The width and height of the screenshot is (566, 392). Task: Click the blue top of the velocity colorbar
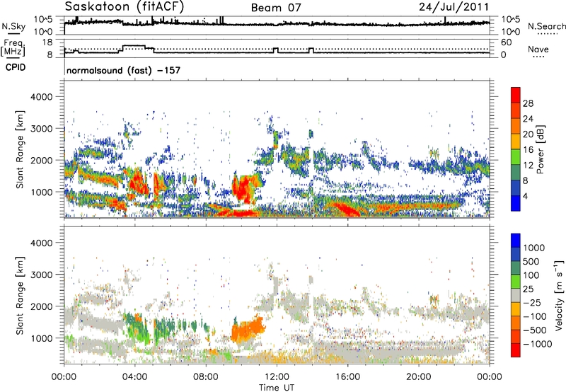click(x=516, y=241)
